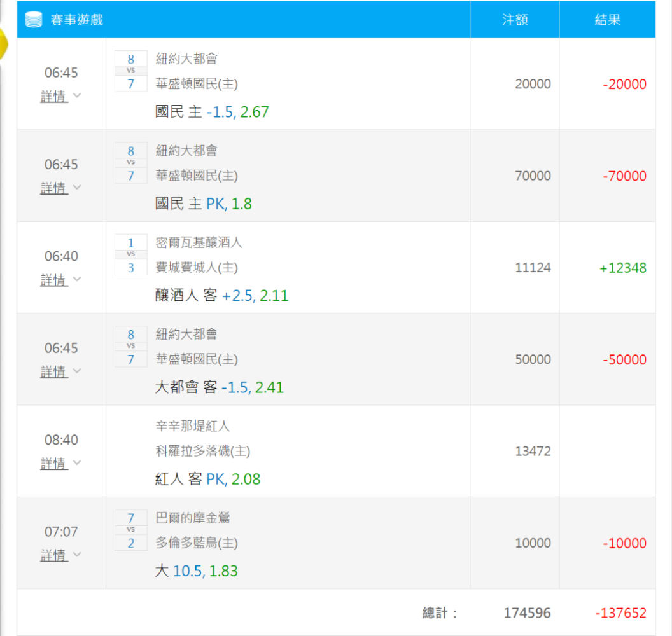Click the total stake 174596
Screen dimensions: 672x636
[527, 613]
